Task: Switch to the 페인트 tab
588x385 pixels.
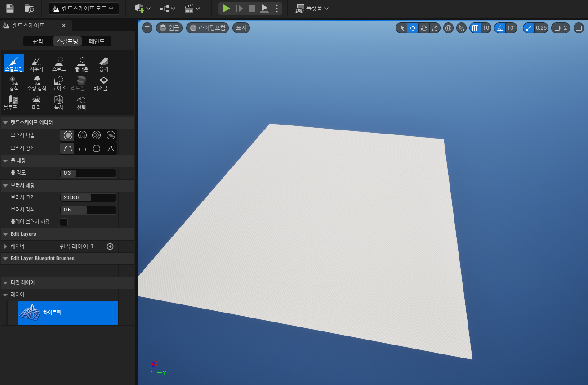Action: pyautogui.click(x=97, y=41)
